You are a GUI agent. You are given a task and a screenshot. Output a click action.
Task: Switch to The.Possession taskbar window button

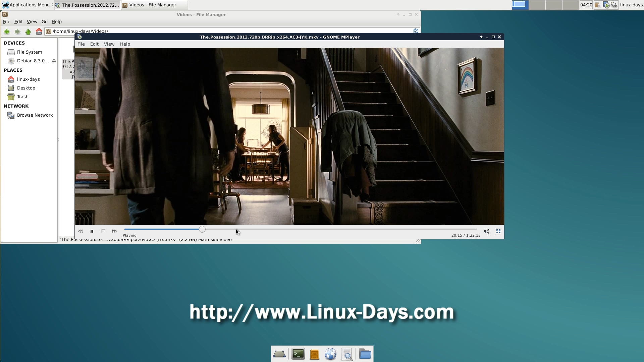(x=87, y=5)
